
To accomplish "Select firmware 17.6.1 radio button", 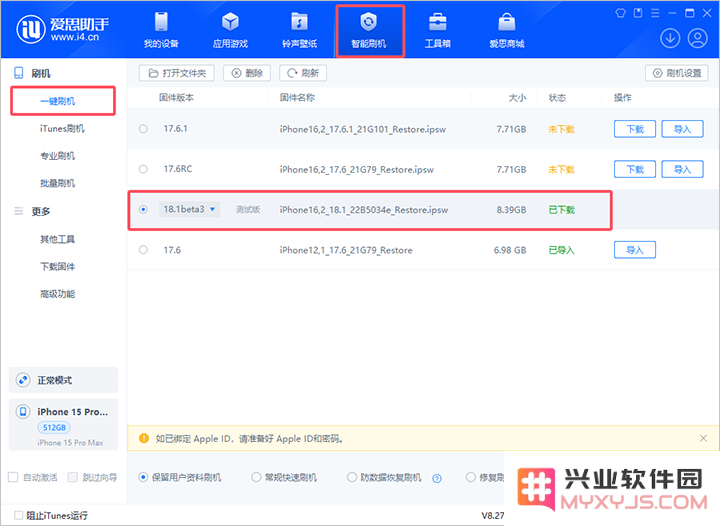I will click(x=143, y=129).
